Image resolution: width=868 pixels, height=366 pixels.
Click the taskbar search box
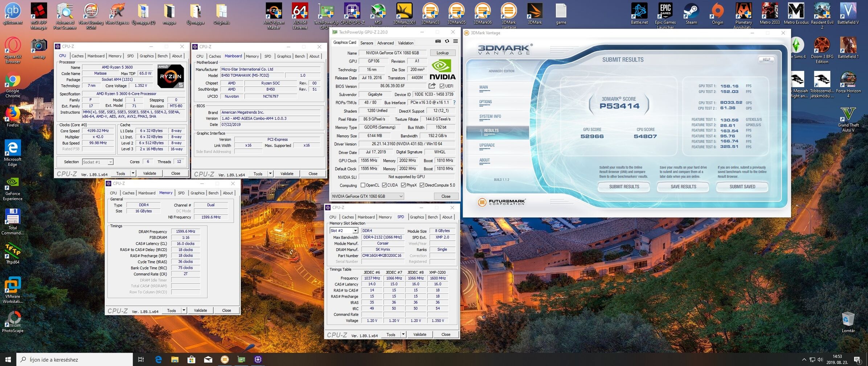click(75, 359)
